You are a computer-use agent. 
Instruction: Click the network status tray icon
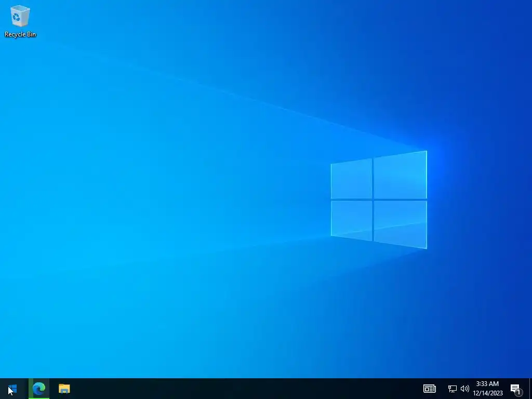453,389
